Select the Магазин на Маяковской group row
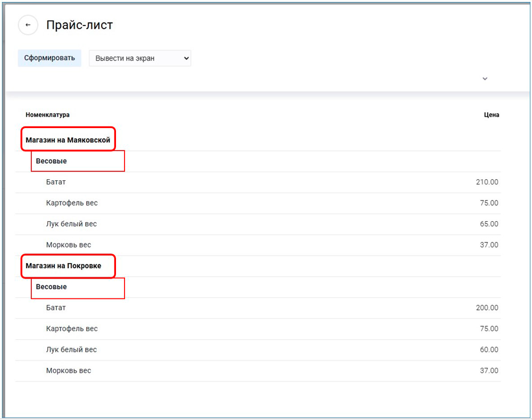The height and width of the screenshot is (420, 532). pyautogui.click(x=68, y=140)
